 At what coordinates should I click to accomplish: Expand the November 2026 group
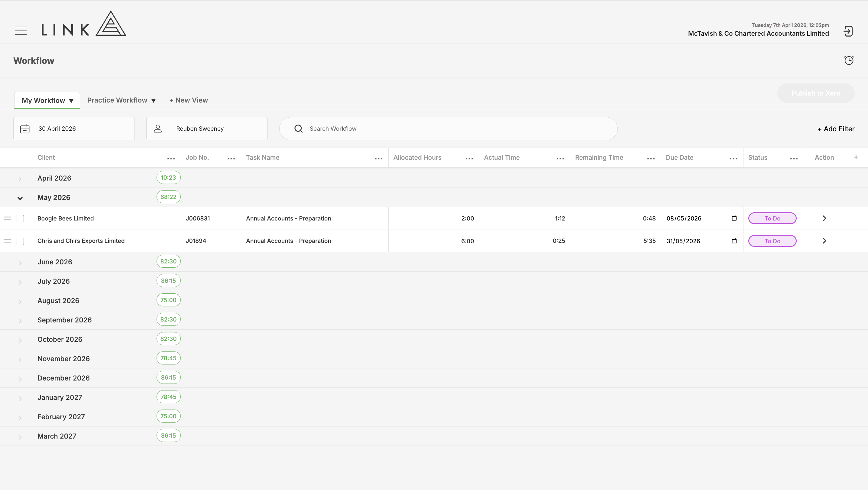[20, 360]
